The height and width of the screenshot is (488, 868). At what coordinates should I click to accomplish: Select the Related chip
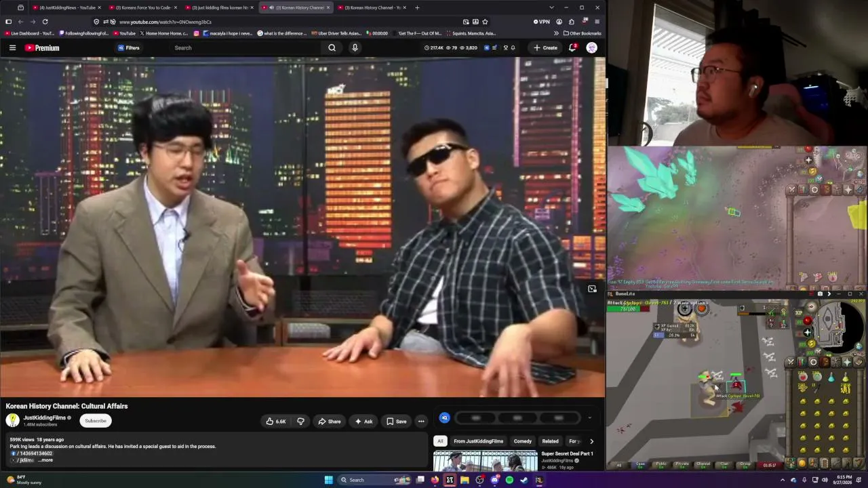(550, 441)
